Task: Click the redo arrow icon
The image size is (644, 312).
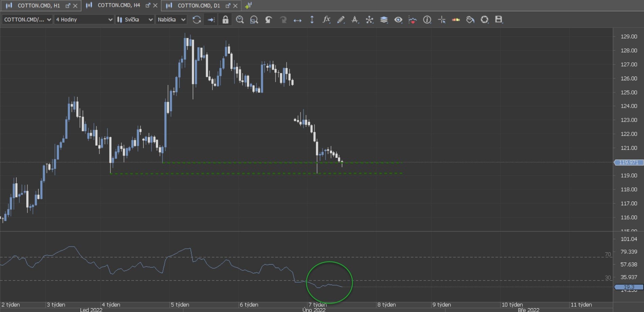Action: click(x=283, y=20)
